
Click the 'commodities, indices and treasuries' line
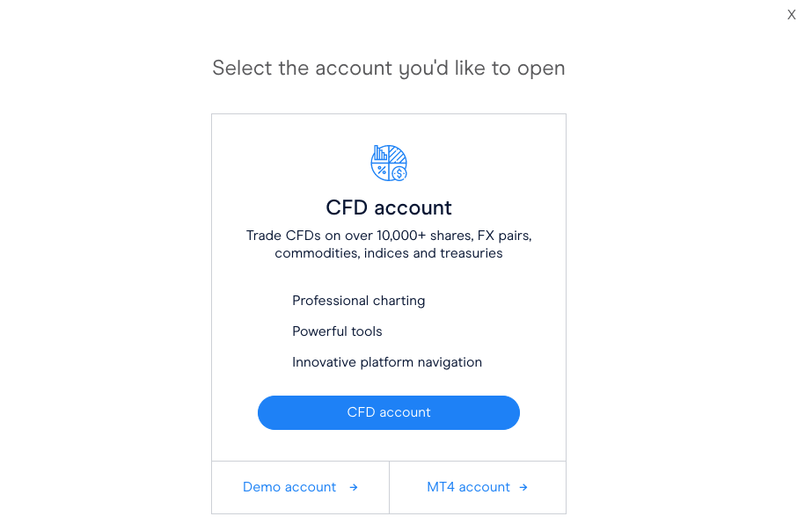tap(389, 253)
